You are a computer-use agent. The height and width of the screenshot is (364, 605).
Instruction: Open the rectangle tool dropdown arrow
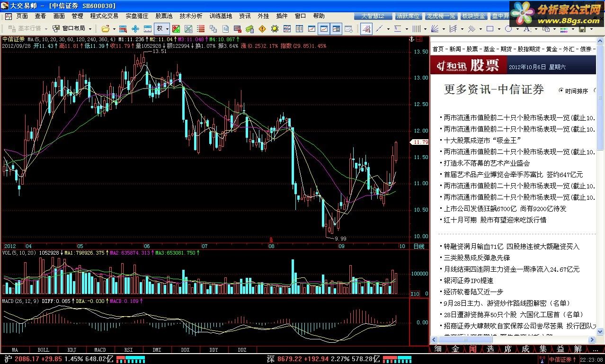[x=499, y=29]
